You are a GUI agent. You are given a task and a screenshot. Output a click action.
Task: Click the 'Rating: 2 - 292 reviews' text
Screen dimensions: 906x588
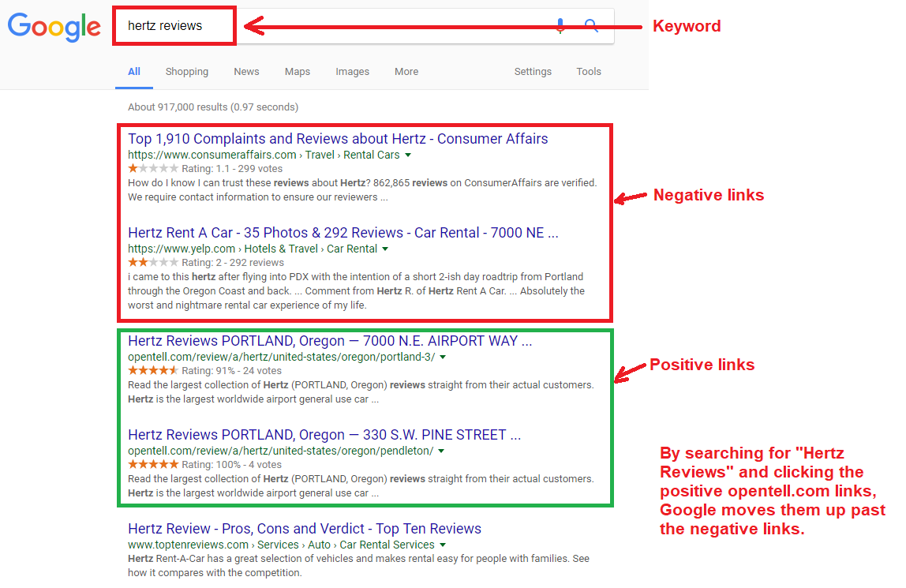pyautogui.click(x=232, y=263)
